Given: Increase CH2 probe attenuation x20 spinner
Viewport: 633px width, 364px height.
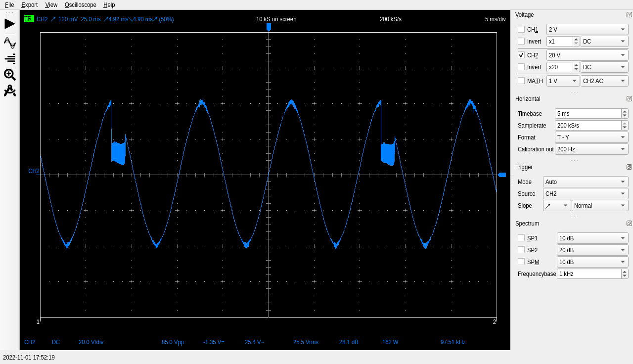Looking at the screenshot, I should [576, 65].
